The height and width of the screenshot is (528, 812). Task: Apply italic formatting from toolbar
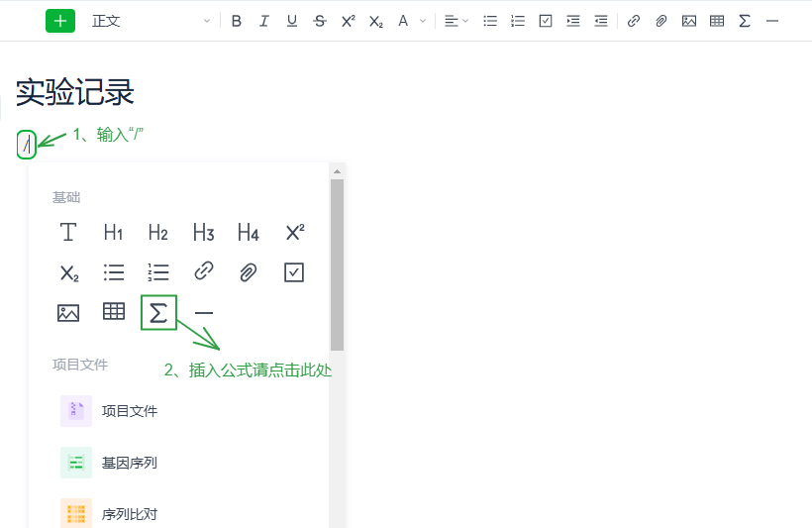tap(263, 21)
